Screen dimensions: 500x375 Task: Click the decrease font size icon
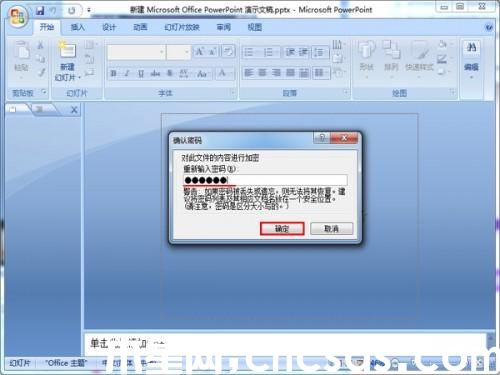click(213, 52)
